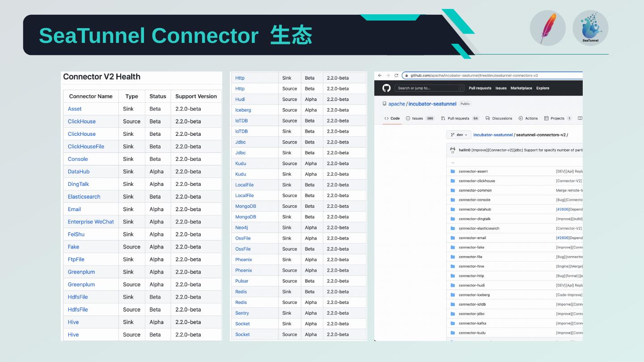Open the Issues tab showing 386
Image resolution: width=644 pixels, height=362 pixels.
[420, 118]
